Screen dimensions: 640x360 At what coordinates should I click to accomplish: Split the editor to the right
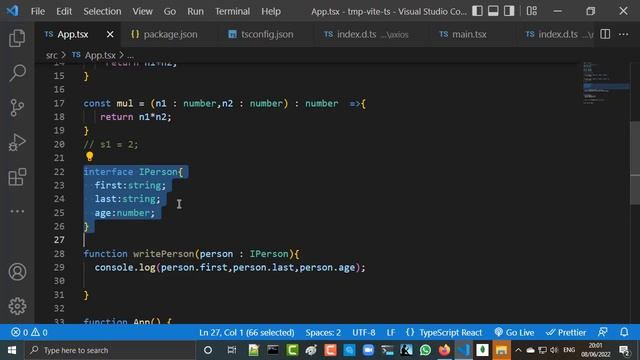[x=605, y=34]
